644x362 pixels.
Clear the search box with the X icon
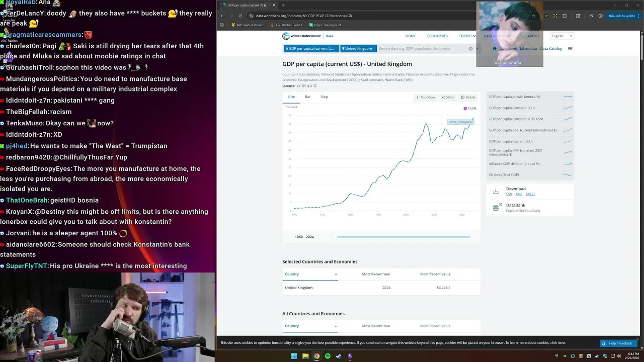point(471,49)
